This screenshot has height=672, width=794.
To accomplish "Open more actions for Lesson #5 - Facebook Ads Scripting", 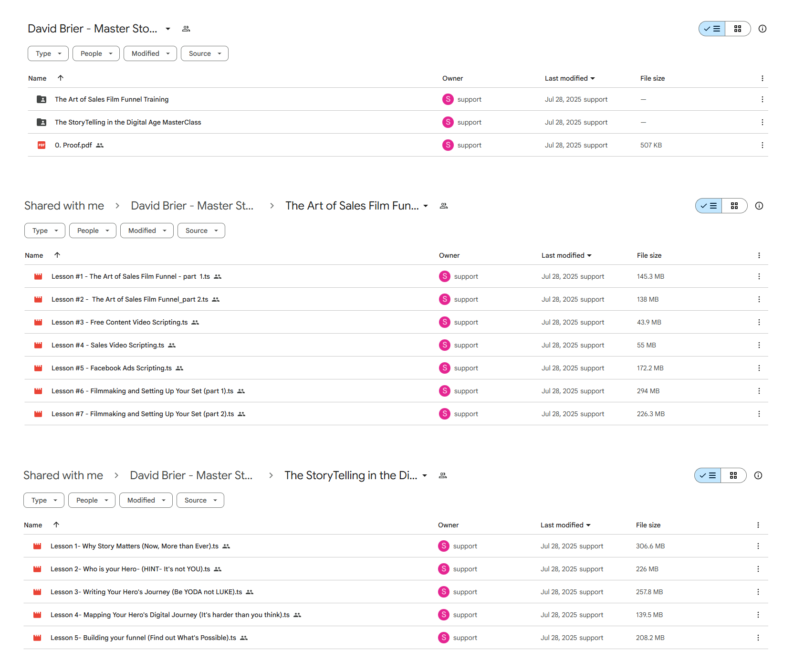I will [759, 368].
